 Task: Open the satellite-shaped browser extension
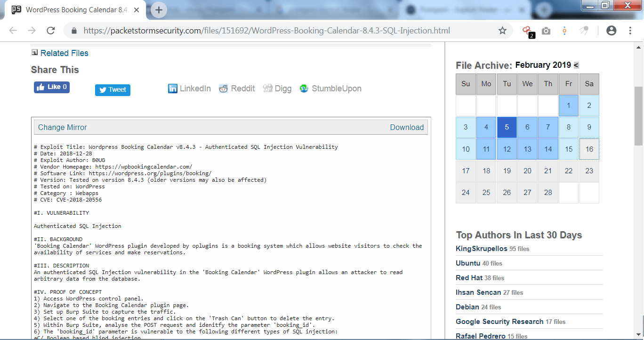pos(584,30)
